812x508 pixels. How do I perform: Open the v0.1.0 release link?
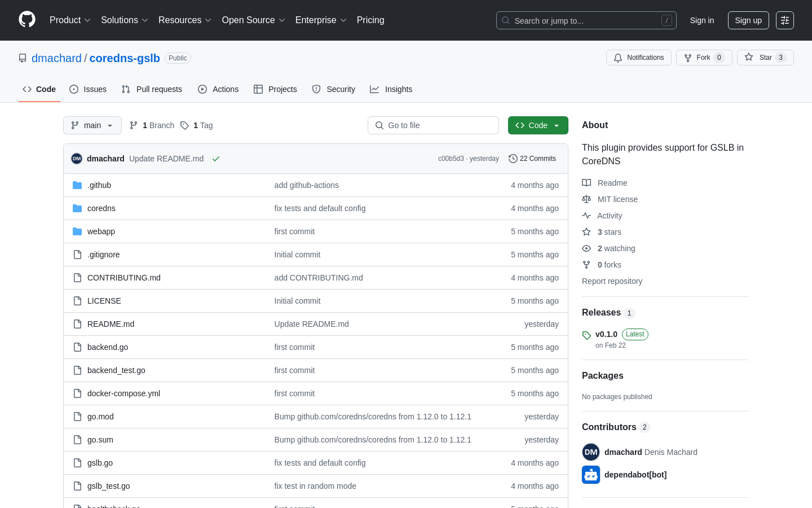(x=606, y=334)
